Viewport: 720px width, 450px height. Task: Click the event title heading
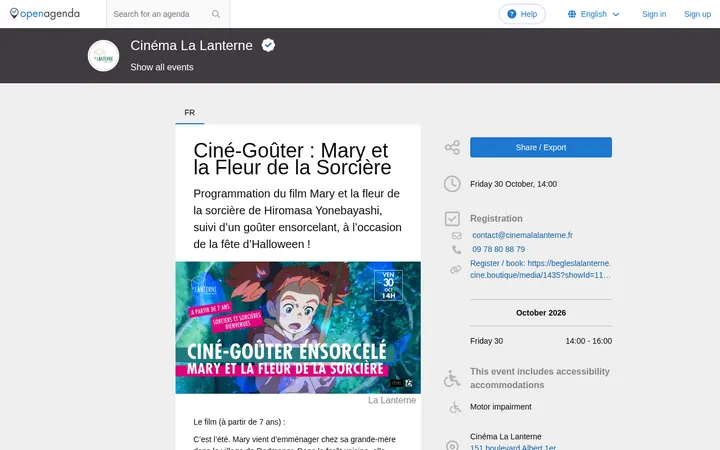292,159
